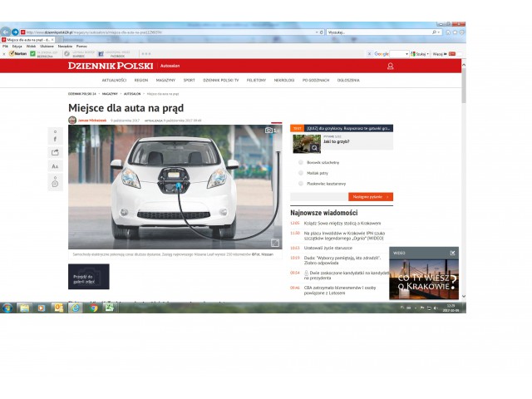Change font size with Aa icon
Viewport: 532px width, 399px height.
click(x=55, y=166)
